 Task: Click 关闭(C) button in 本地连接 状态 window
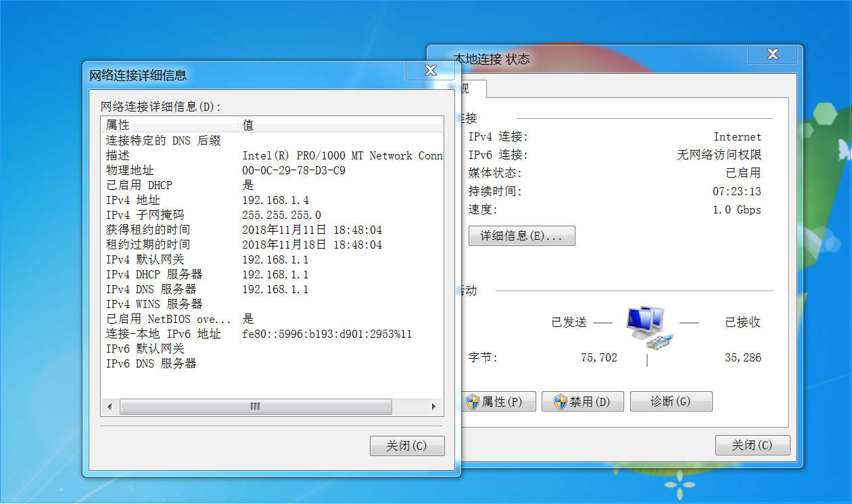(753, 445)
